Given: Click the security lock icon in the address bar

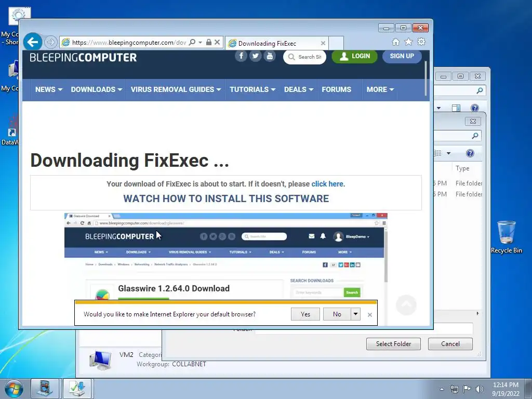Looking at the screenshot, I should click(209, 42).
